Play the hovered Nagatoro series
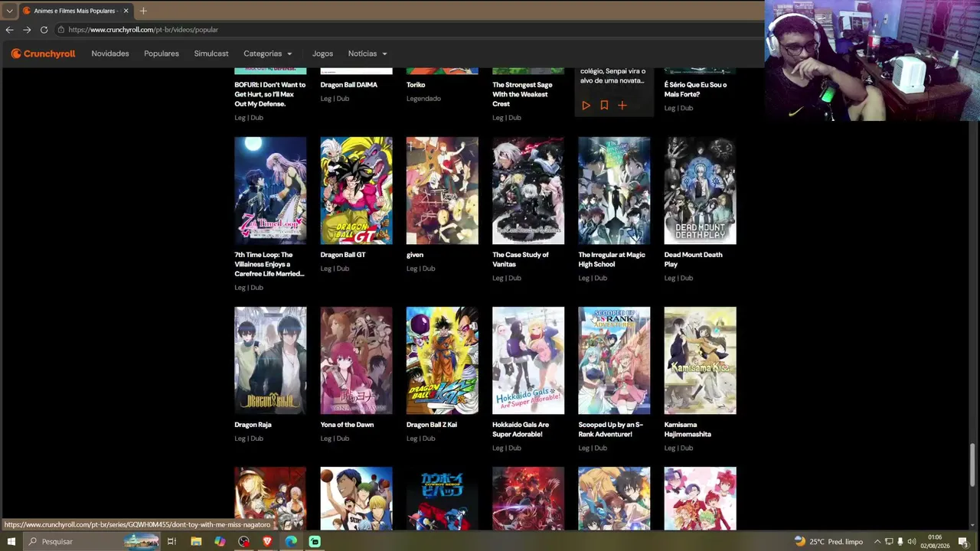 click(586, 106)
